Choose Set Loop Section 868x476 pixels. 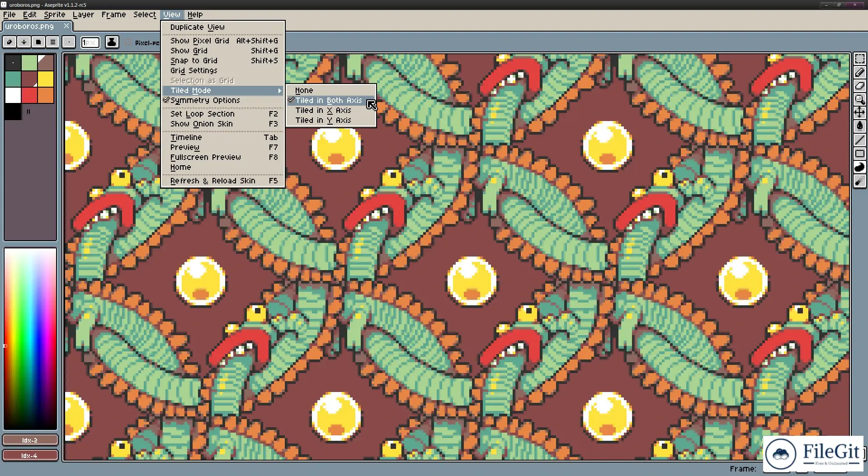point(223,114)
